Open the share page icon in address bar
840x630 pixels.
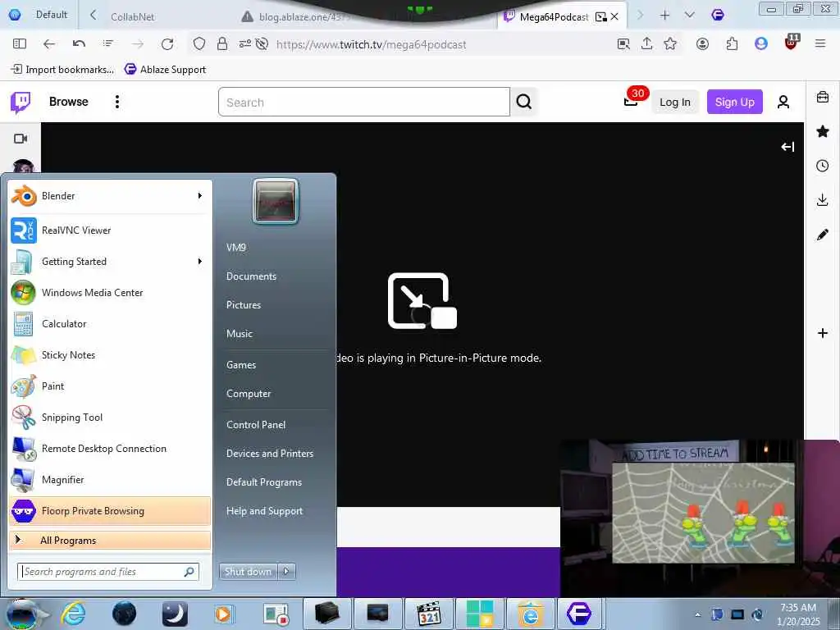pos(646,44)
